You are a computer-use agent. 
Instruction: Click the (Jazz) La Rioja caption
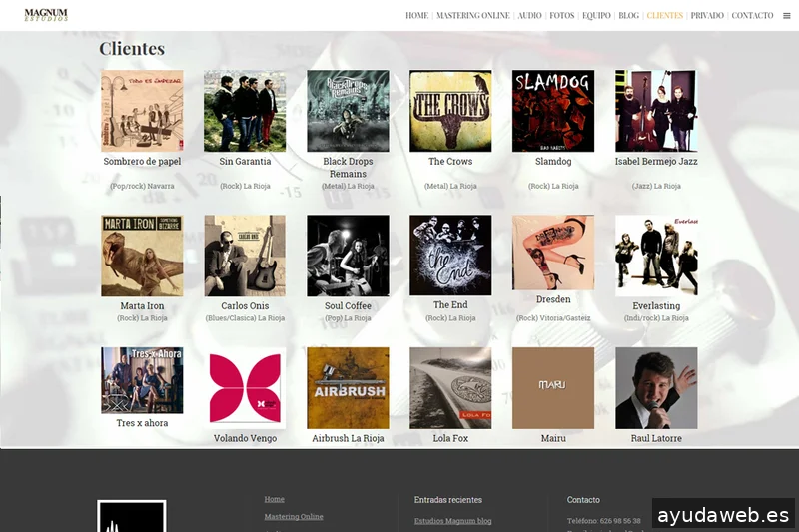[656, 186]
